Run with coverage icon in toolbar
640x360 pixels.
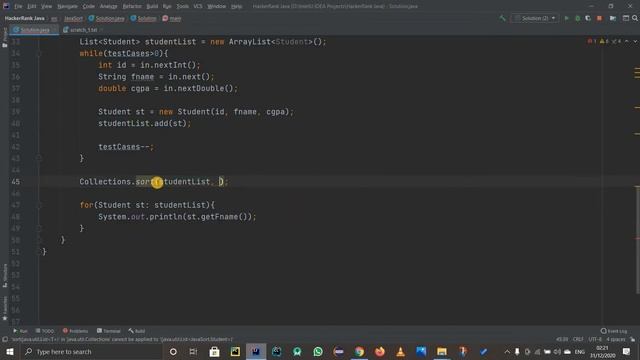(x=588, y=18)
